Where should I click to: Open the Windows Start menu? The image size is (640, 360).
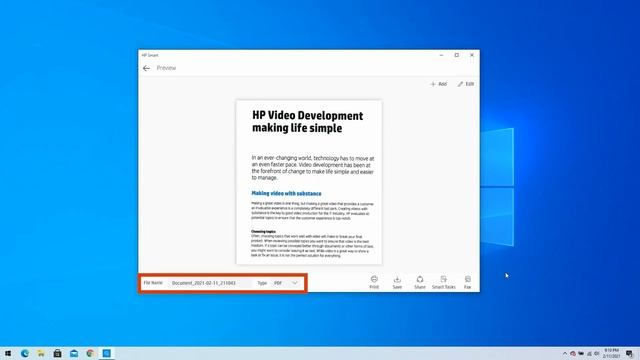tap(8, 353)
